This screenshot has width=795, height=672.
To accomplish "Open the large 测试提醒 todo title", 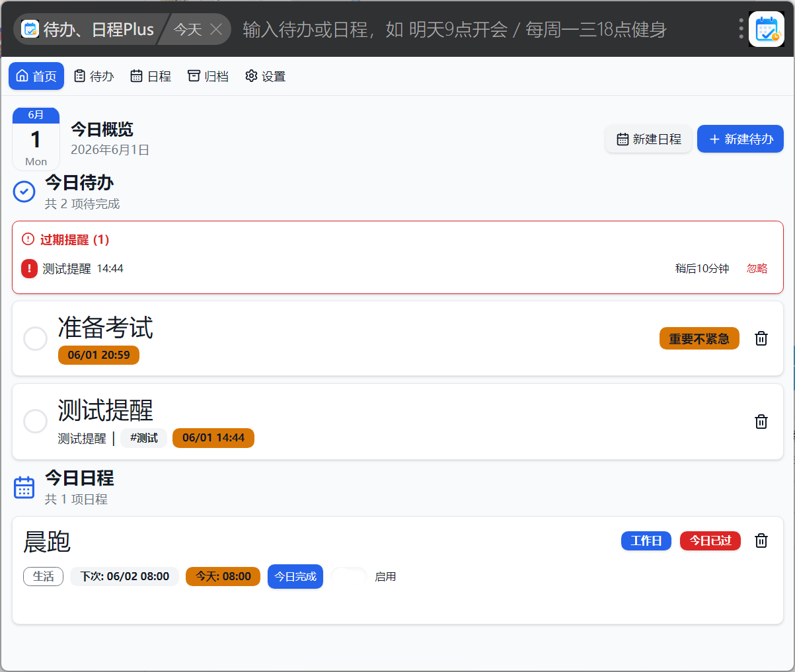I will pos(106,410).
